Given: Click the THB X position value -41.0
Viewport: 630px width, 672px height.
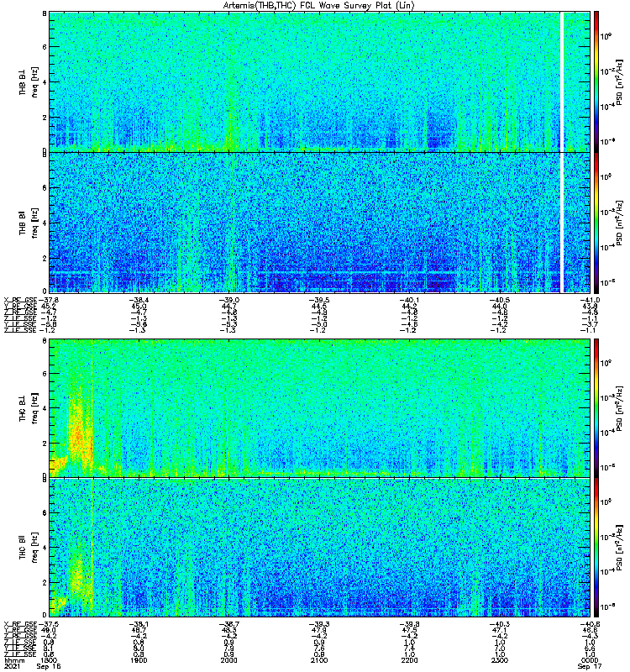Looking at the screenshot, I should tap(590, 300).
